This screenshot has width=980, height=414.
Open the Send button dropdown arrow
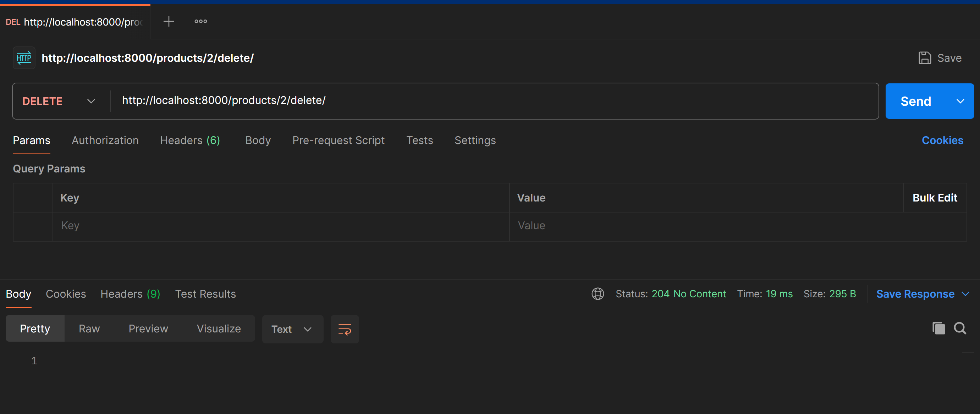coord(960,101)
